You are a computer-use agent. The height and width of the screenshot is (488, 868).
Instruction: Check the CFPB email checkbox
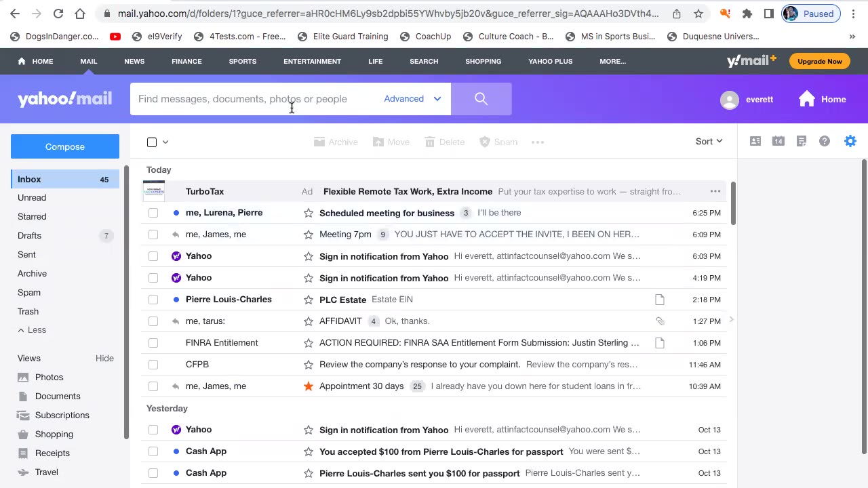pyautogui.click(x=153, y=365)
